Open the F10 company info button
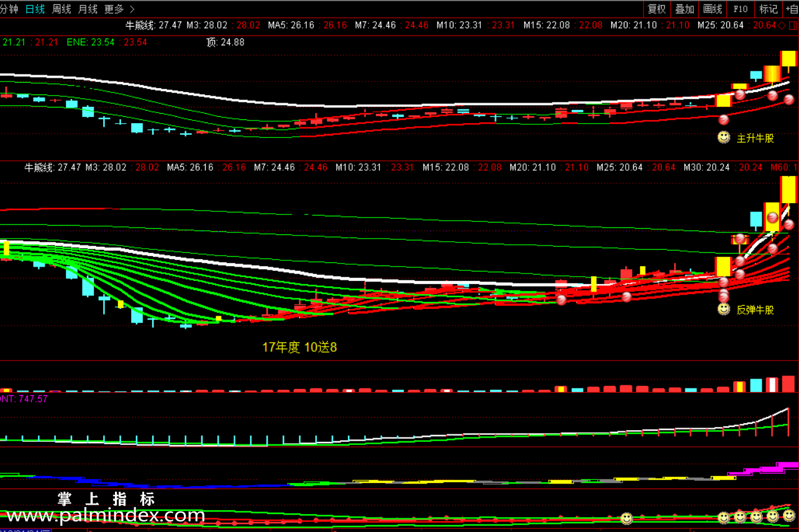This screenshot has width=799, height=532. click(x=741, y=9)
